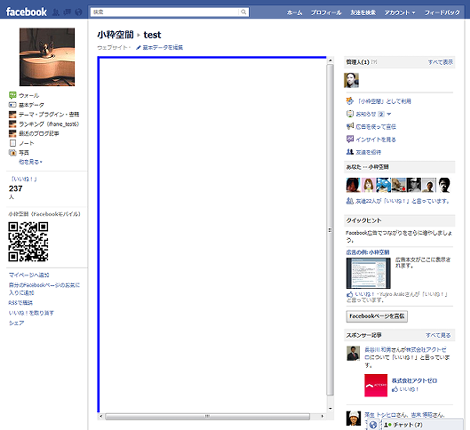Click the search magnifier button
This screenshot has height=430, width=470.
(244, 12)
